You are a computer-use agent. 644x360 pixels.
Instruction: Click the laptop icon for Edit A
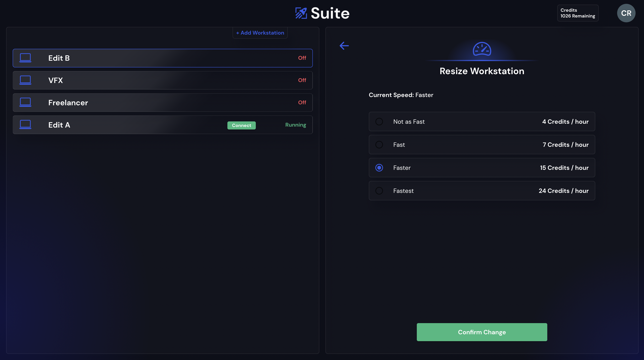coord(25,125)
